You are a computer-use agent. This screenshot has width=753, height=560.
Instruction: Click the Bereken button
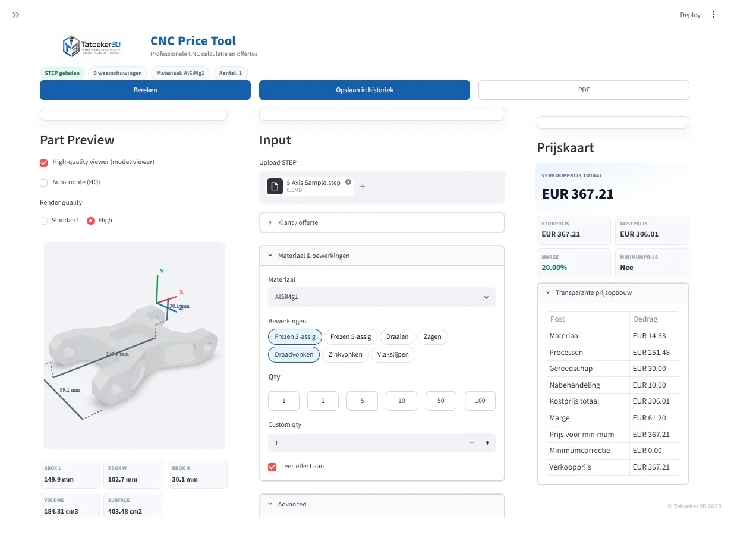(145, 90)
